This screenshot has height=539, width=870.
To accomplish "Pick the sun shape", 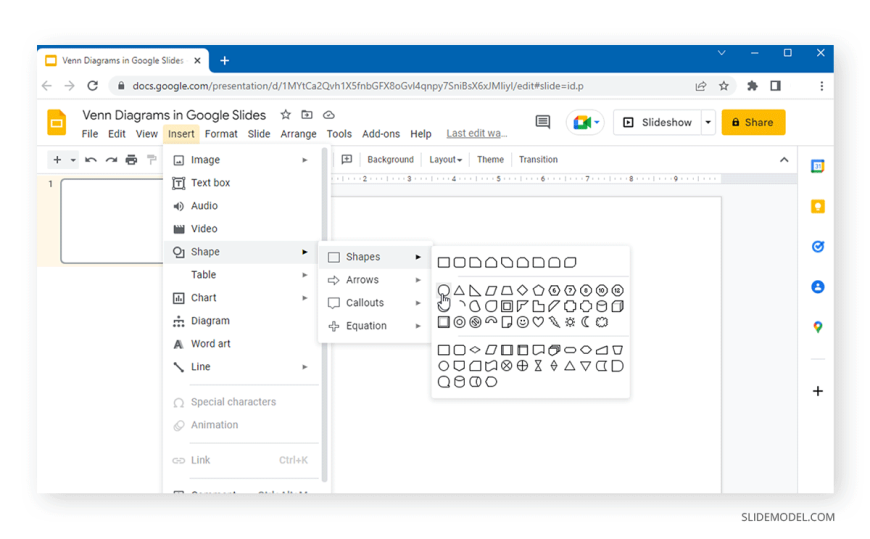I will point(570,322).
